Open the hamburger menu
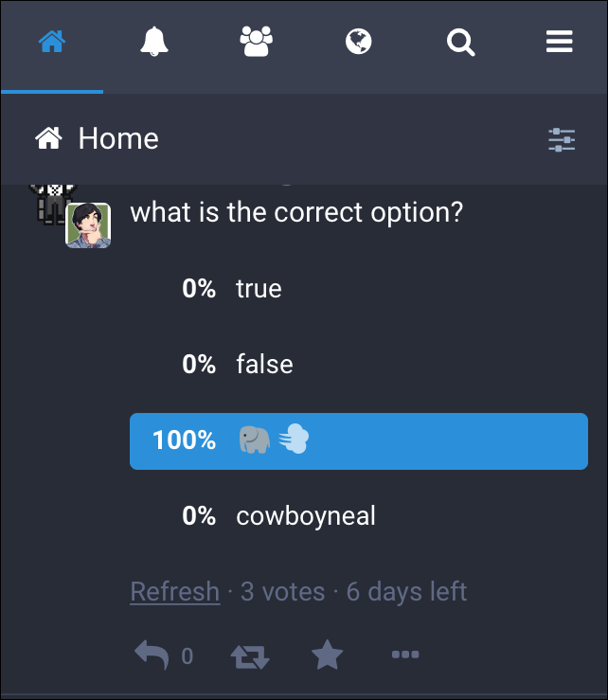The image size is (608, 700). click(x=560, y=43)
